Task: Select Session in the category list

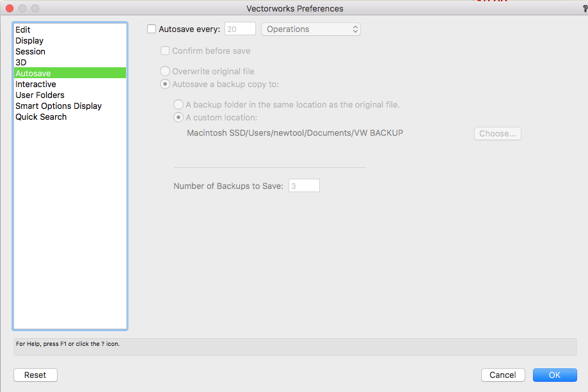Action: point(30,51)
